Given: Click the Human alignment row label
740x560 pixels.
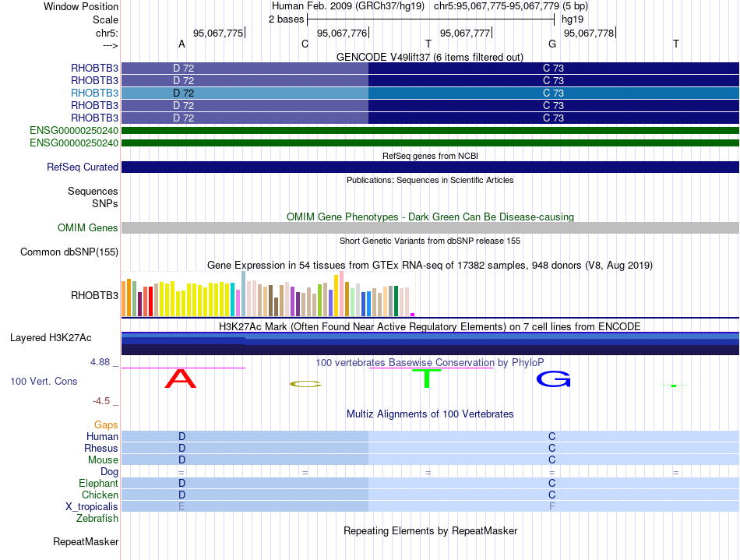Looking at the screenshot, I should pos(102,436).
